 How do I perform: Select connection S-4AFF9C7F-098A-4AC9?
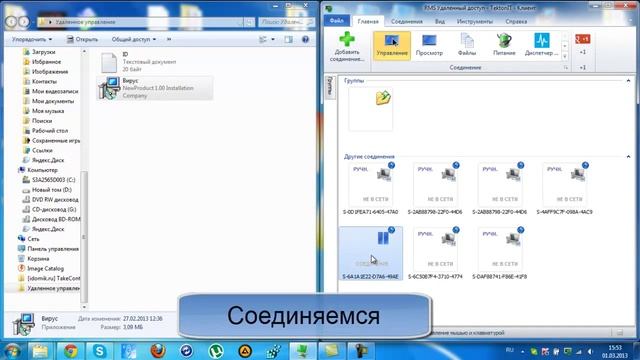tap(564, 189)
